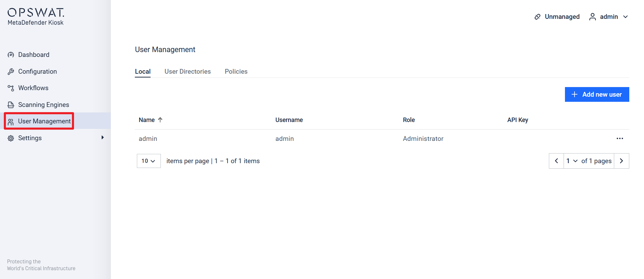Expand the Settings submenu arrow
The width and height of the screenshot is (644, 279).
pos(102,138)
